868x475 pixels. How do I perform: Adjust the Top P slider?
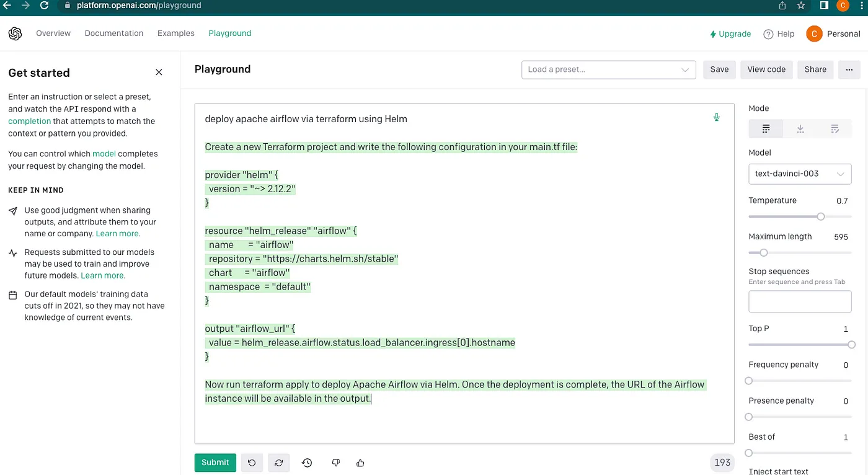[x=851, y=344]
